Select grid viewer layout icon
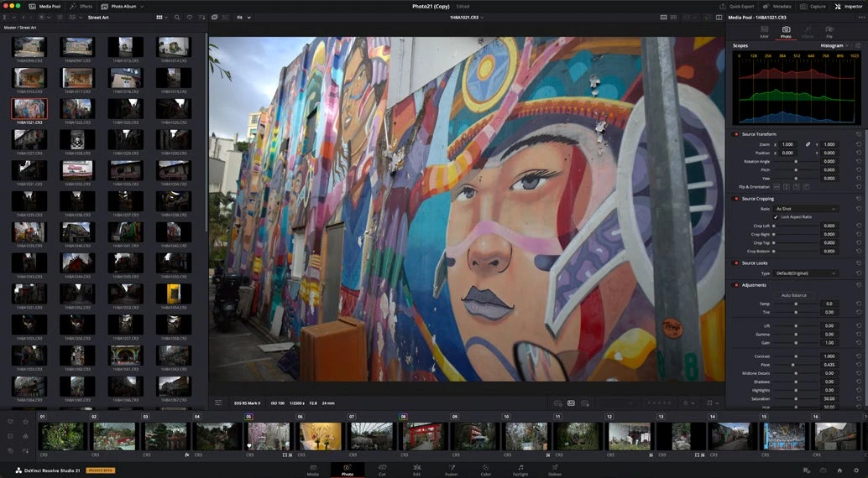 674,17
